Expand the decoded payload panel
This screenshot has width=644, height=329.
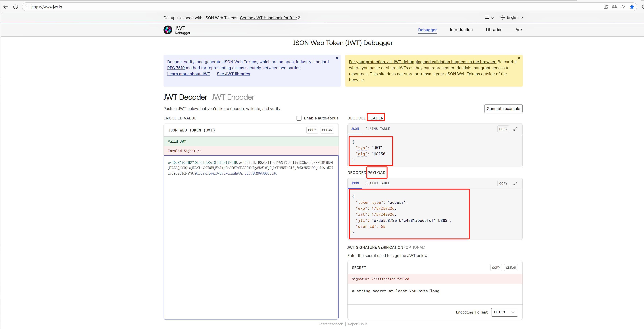click(x=515, y=183)
